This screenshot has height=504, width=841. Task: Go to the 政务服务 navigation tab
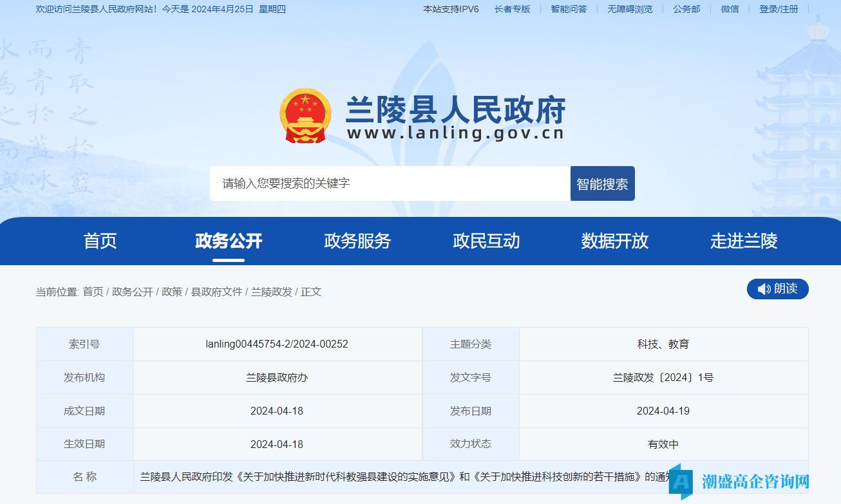[x=357, y=241]
